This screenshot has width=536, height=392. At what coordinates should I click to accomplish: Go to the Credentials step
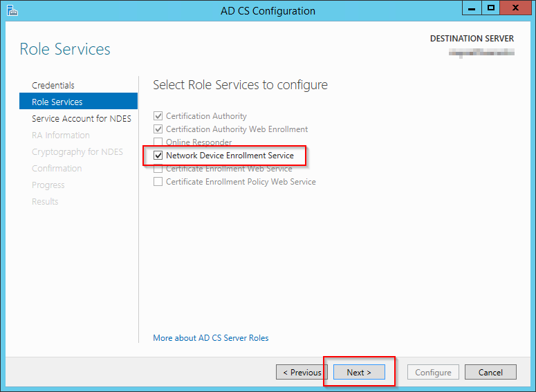pos(53,85)
